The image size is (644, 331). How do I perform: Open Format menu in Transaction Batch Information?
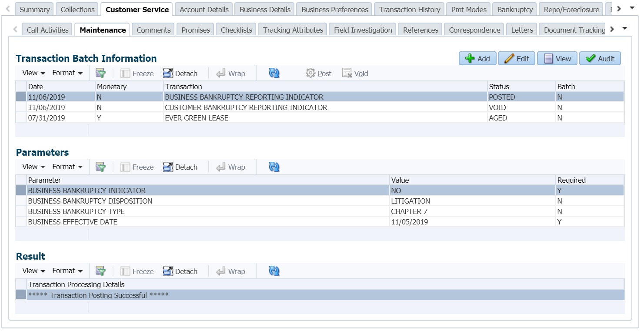point(67,73)
